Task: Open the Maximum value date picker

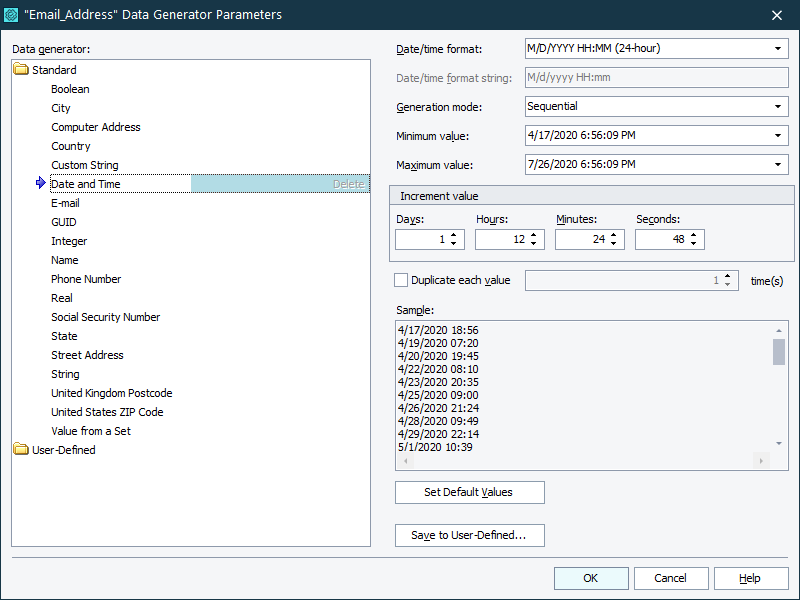Action: 778,165
